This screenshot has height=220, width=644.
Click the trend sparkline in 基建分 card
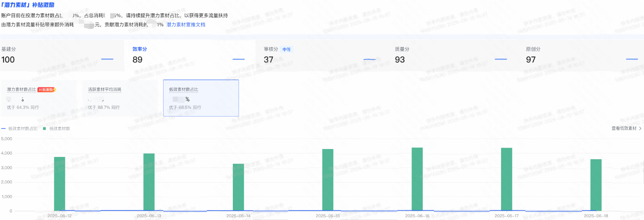coord(107,59)
